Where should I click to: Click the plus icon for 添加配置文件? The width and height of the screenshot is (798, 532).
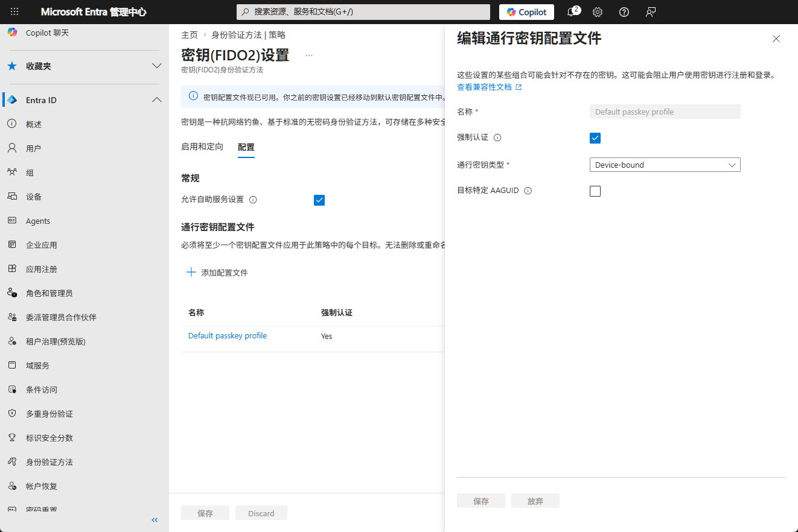point(191,272)
